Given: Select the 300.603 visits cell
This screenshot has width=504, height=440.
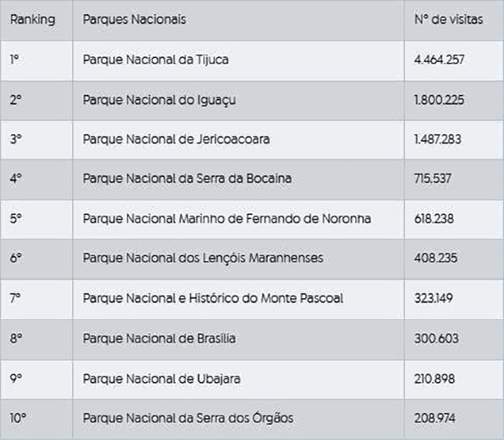Looking at the screenshot, I should coord(434,338).
